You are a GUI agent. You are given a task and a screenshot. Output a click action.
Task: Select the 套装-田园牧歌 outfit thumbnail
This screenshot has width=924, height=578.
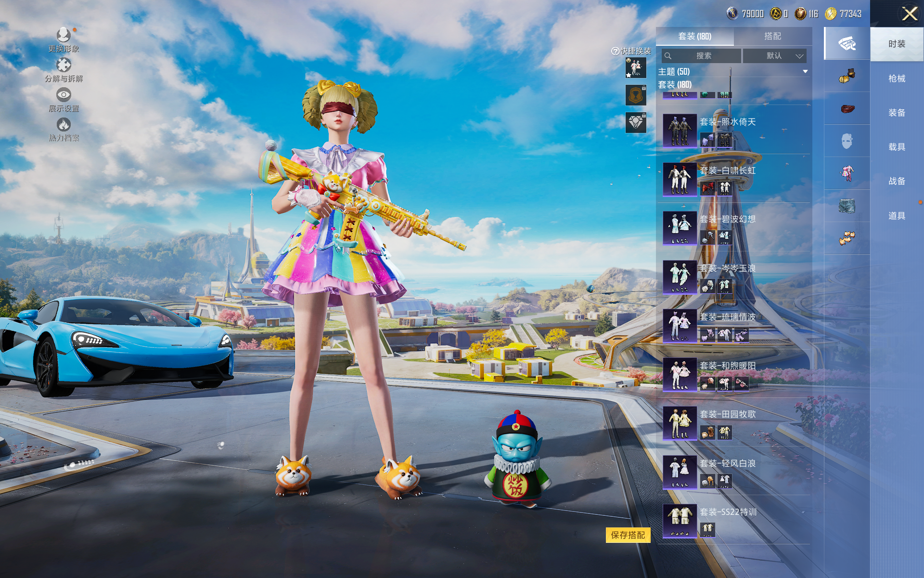pos(680,423)
